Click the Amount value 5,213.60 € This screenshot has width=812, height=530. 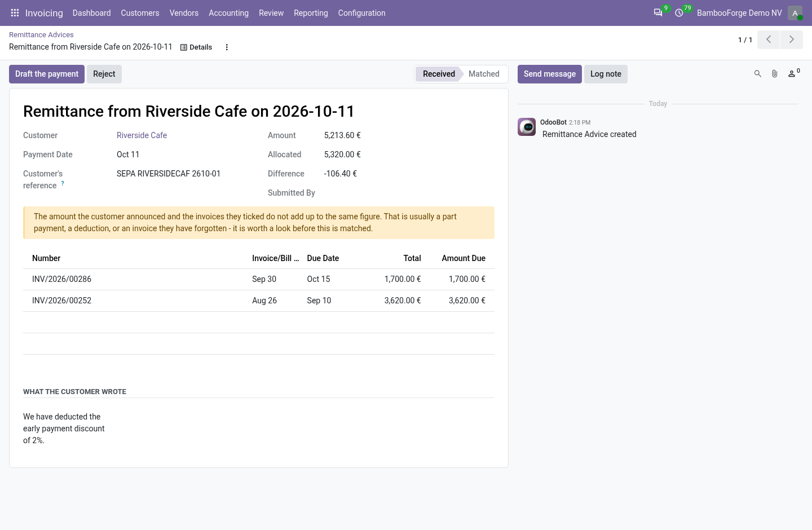point(342,135)
